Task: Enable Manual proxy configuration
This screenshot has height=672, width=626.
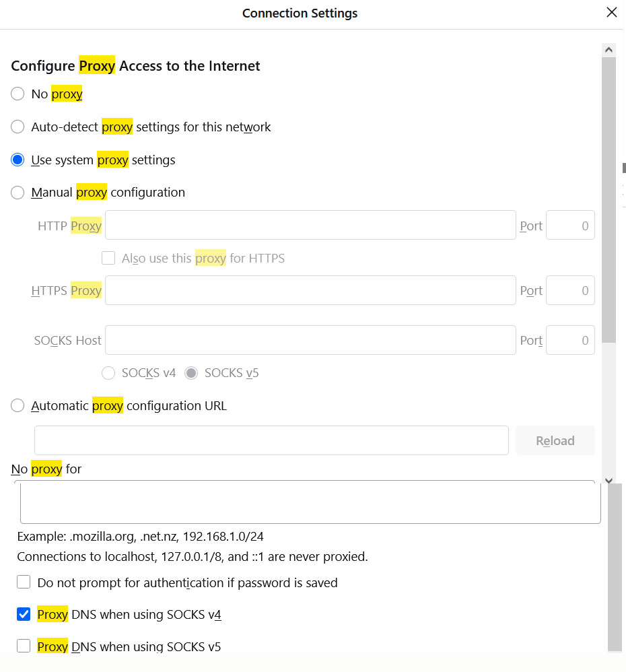Action: coord(18,193)
